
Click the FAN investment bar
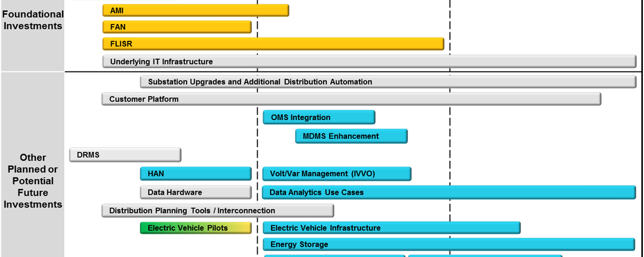177,27
